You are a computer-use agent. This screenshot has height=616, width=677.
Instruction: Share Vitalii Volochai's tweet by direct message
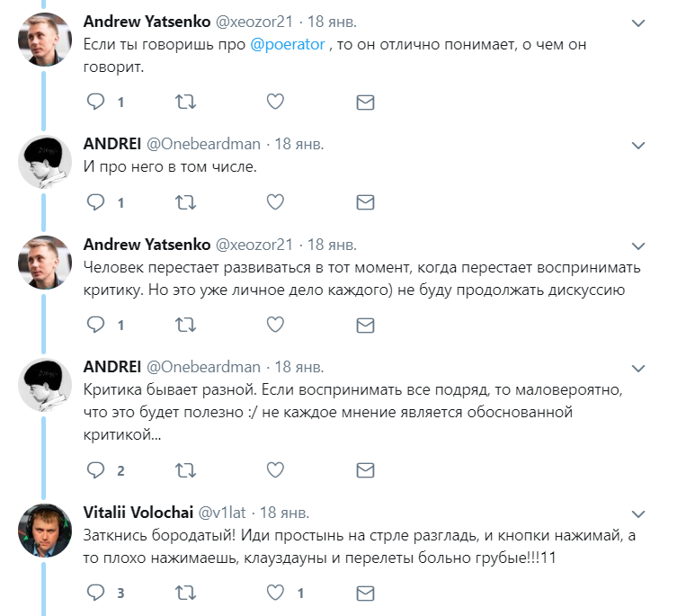click(x=365, y=594)
